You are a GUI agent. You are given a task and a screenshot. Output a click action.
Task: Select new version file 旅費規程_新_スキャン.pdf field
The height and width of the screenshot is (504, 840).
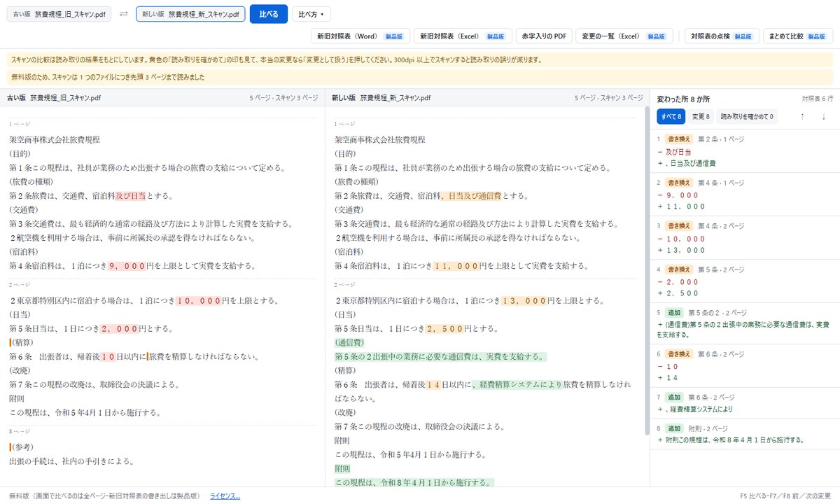point(190,14)
